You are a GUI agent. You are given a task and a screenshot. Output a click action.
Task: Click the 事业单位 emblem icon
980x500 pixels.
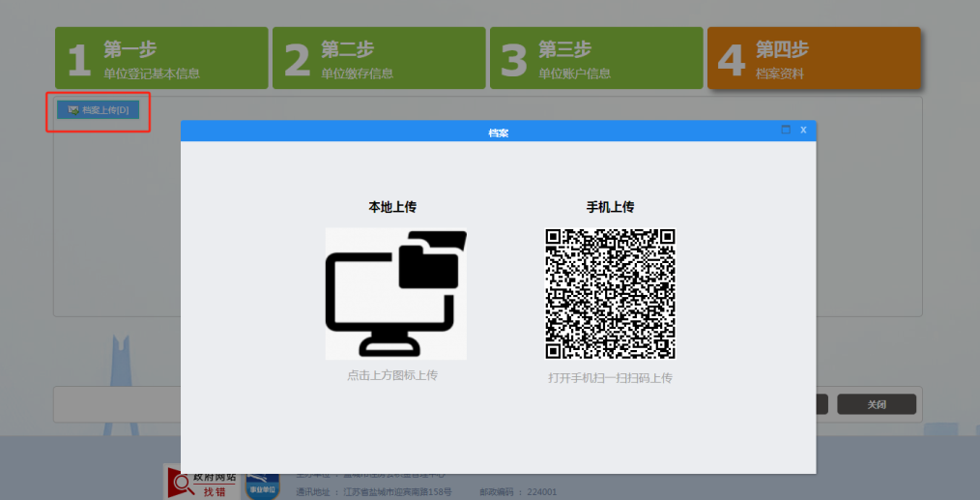click(x=263, y=486)
